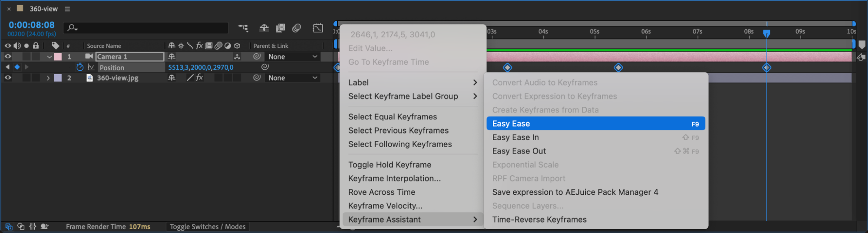868x233 pixels.
Task: Hide the Camera 1 layer
Action: tap(8, 56)
